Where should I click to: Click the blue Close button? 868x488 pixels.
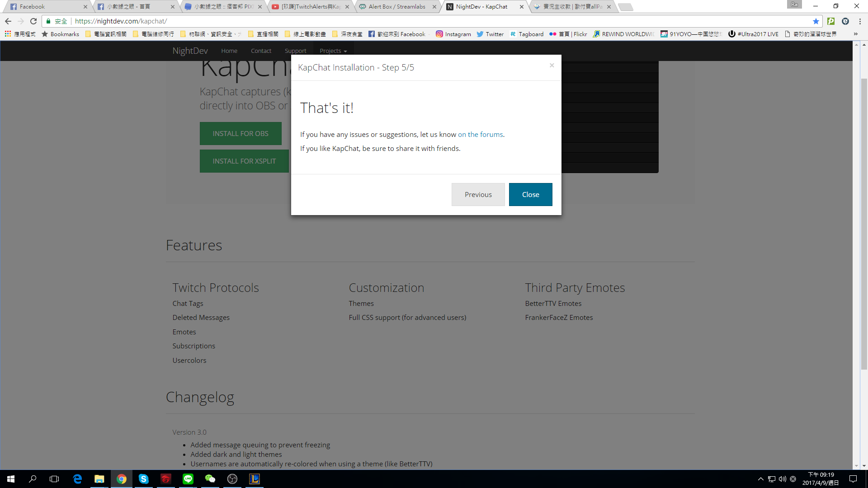coord(530,194)
